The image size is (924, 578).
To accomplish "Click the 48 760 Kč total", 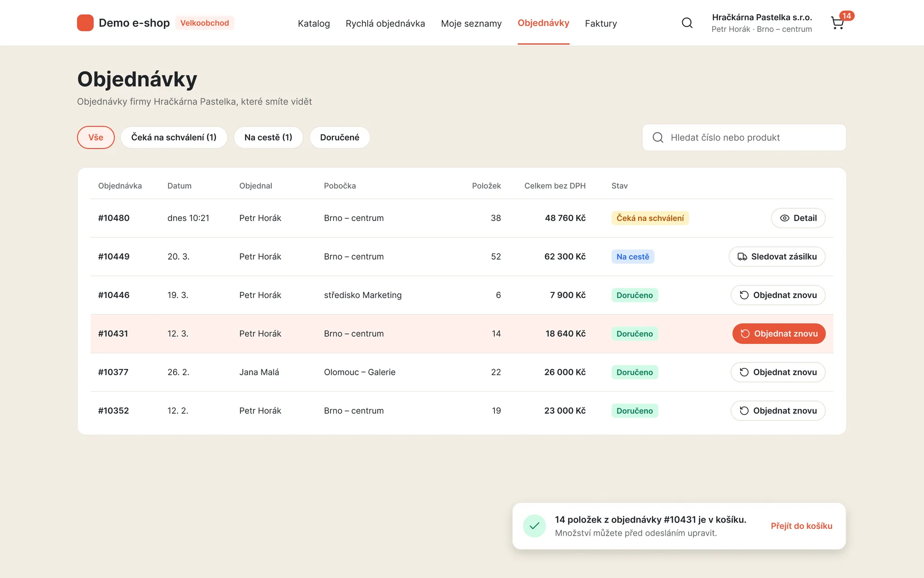I will [x=565, y=218].
